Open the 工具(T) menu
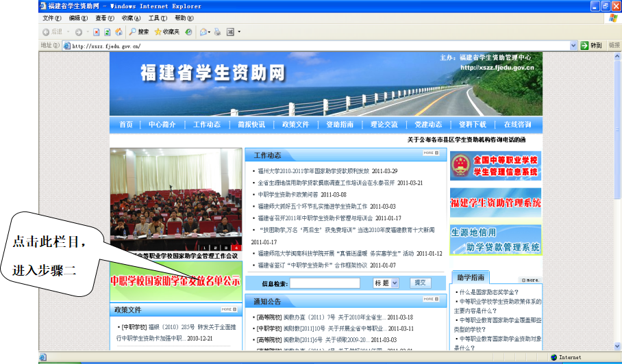622x364 pixels. (158, 18)
